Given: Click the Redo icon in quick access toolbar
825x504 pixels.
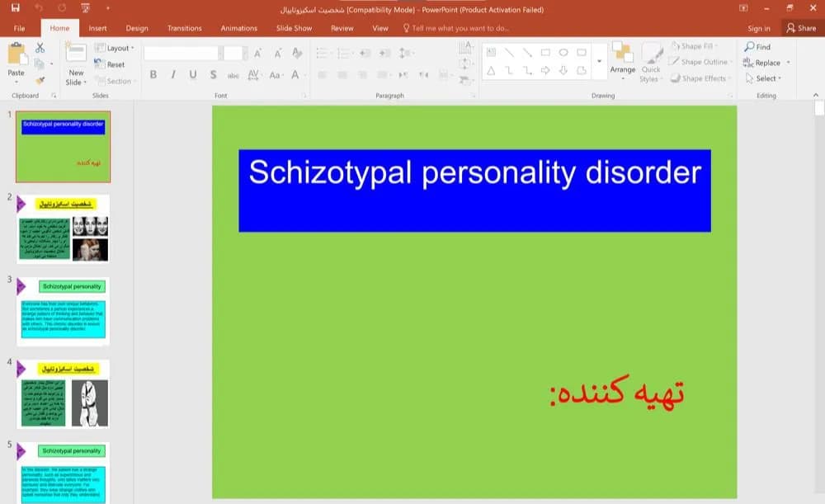Looking at the screenshot, I should point(62,8).
